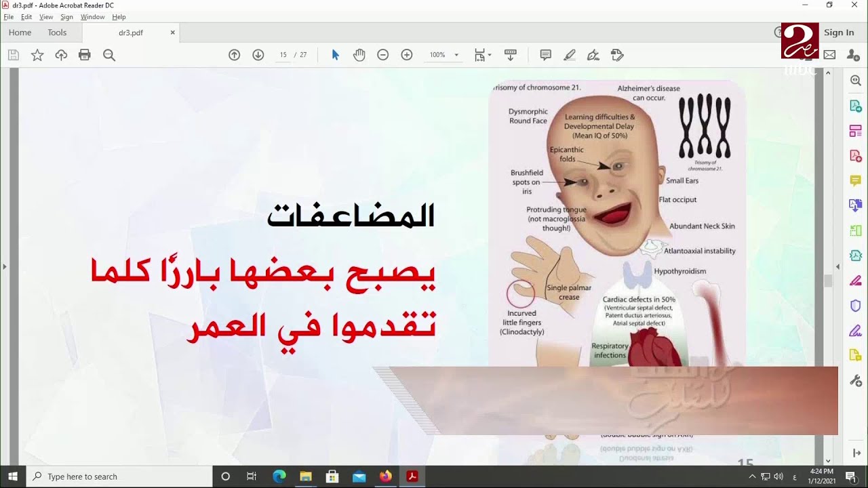The image size is (868, 488).
Task: Print the file using the printer icon
Action: [x=85, y=55]
